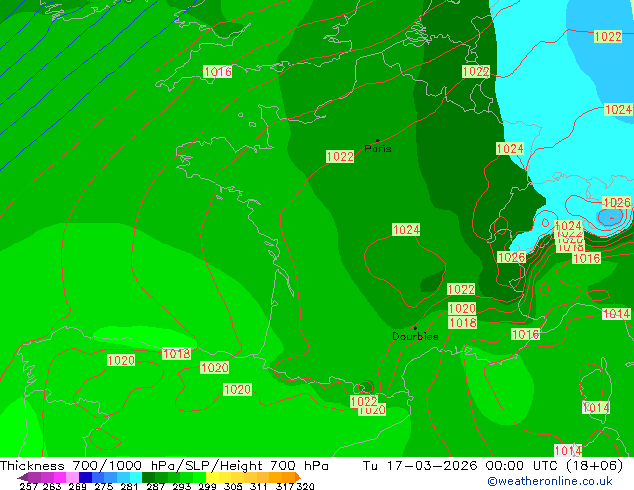
Task: Pick the magenta legend swatch
Action: coord(60,477)
